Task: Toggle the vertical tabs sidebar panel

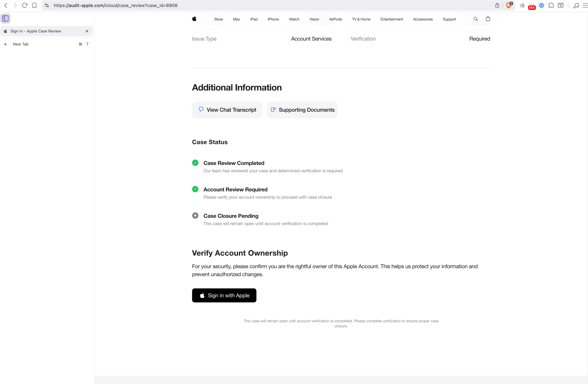Action: (6, 19)
